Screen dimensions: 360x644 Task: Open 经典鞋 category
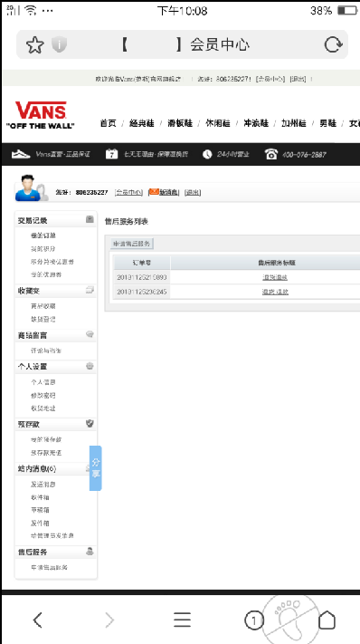(141, 123)
